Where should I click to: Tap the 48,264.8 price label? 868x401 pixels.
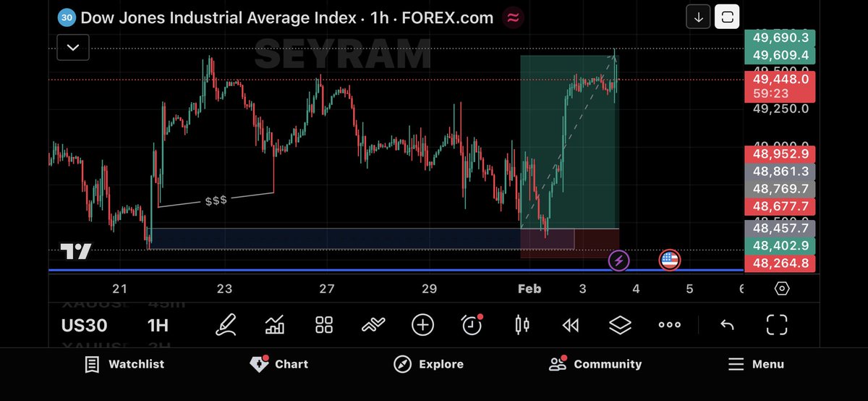[x=780, y=263]
